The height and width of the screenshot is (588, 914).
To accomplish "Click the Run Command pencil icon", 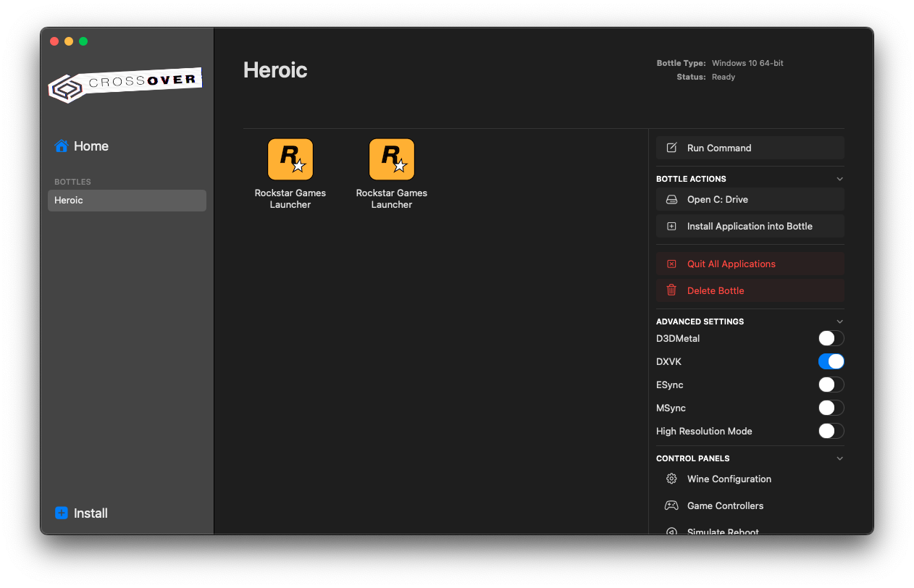I will (671, 148).
